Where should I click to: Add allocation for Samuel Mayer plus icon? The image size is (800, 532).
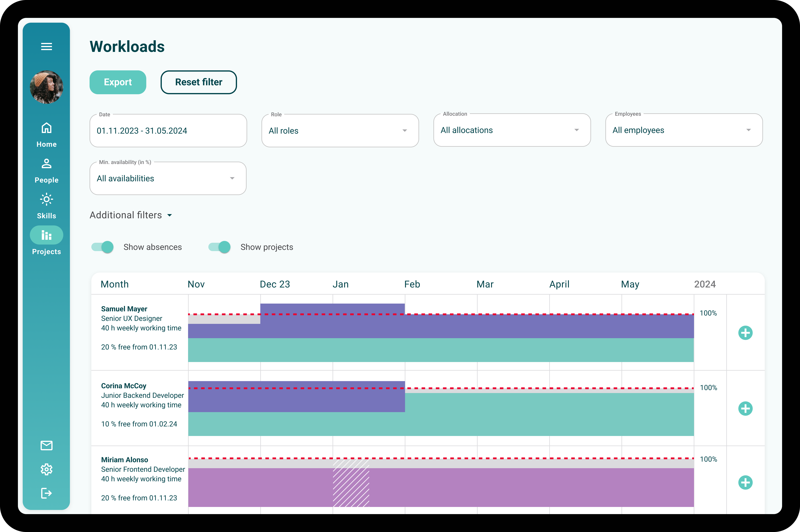point(745,333)
